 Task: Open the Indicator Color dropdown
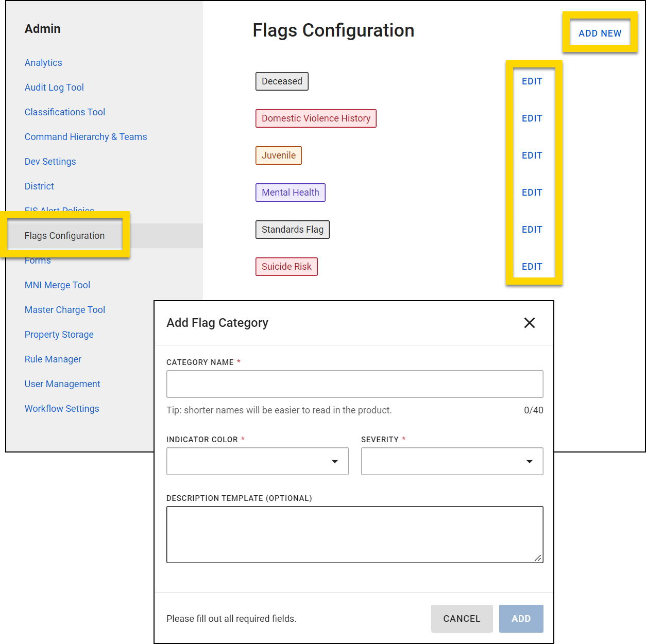point(257,461)
